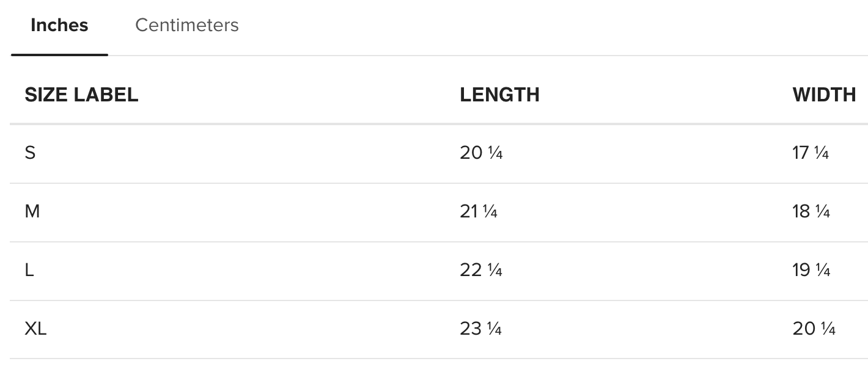This screenshot has height=375, width=868.
Task: Click the underline beneath the Inches tab
Action: (x=59, y=54)
